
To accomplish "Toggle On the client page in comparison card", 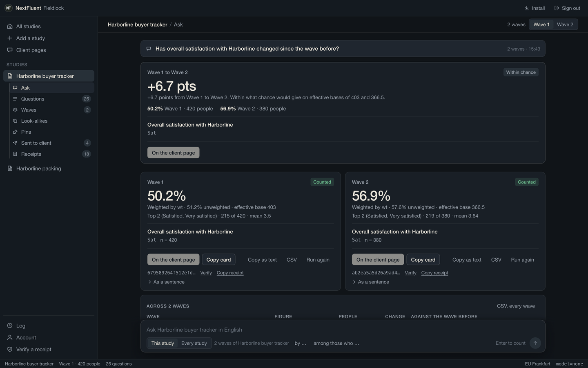I will pos(174,153).
